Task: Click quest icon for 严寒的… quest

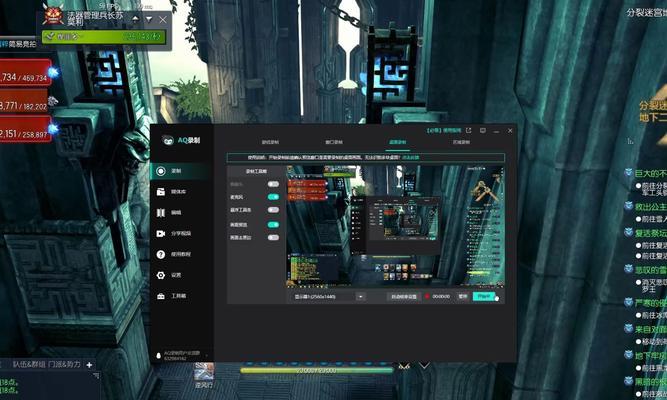Action: click(x=628, y=302)
